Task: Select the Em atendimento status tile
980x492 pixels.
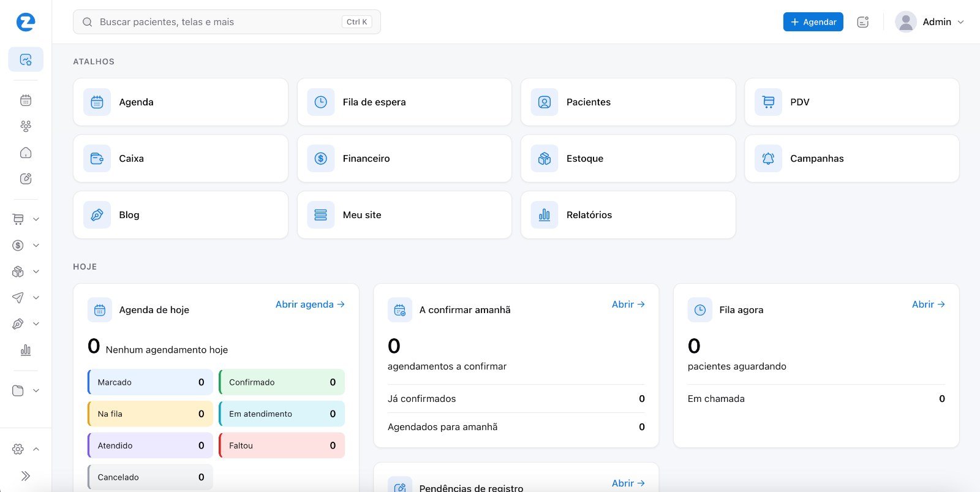Action: click(x=282, y=414)
